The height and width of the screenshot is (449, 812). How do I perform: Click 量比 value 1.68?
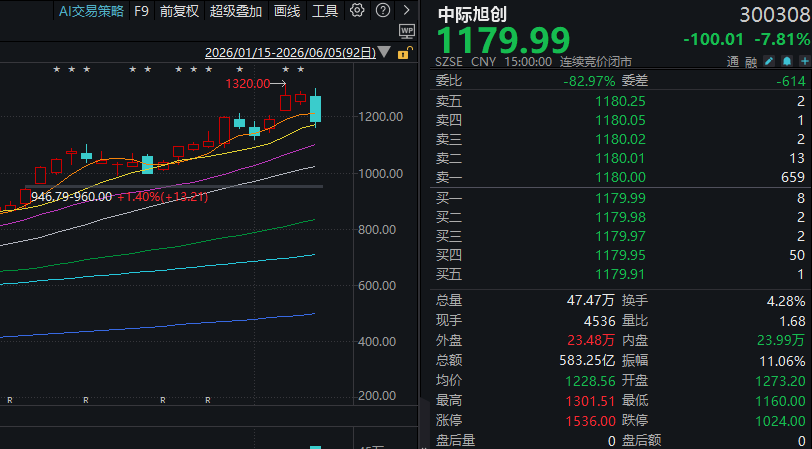(x=792, y=321)
